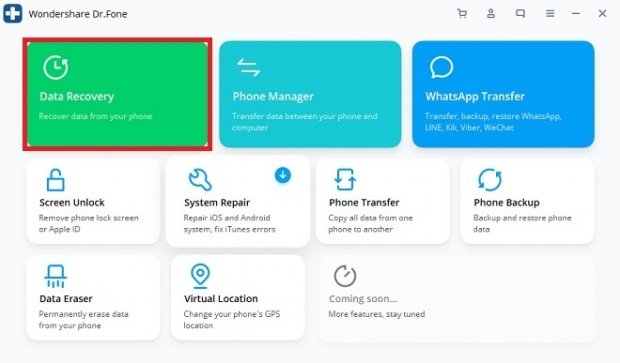Click the Dr.Fone logo icon
620x363 pixels.
pos(13,13)
